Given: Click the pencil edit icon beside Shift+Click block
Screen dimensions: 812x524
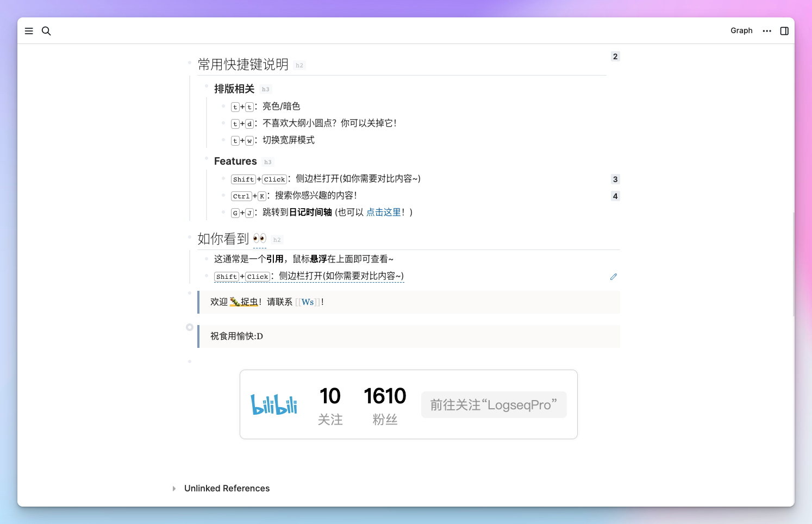Looking at the screenshot, I should pos(614,277).
